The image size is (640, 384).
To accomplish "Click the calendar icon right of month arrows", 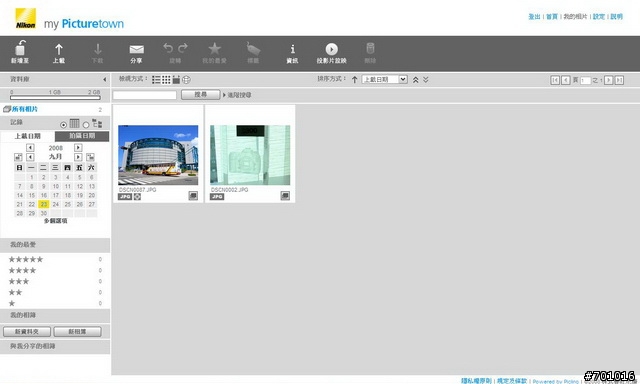I will click(x=90, y=157).
